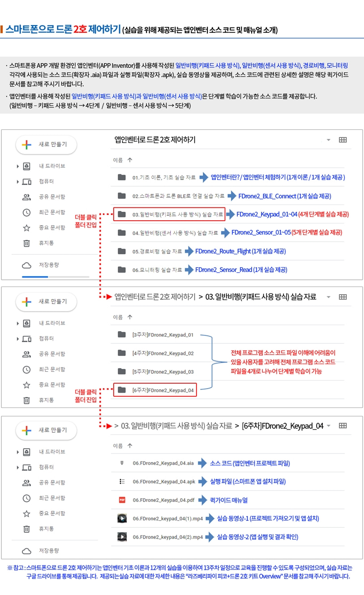Click the grid view icon in top panel

(x=343, y=140)
